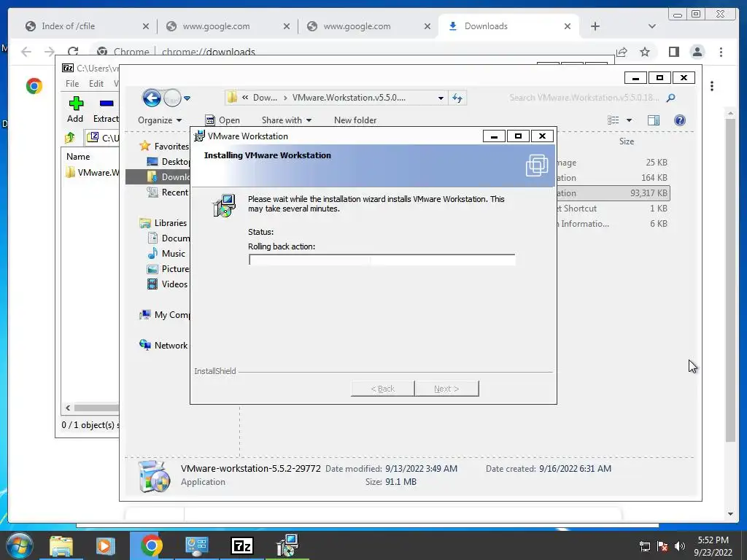Image resolution: width=747 pixels, height=560 pixels.
Task: Click the Explorer back navigation arrow
Action: tap(152, 98)
